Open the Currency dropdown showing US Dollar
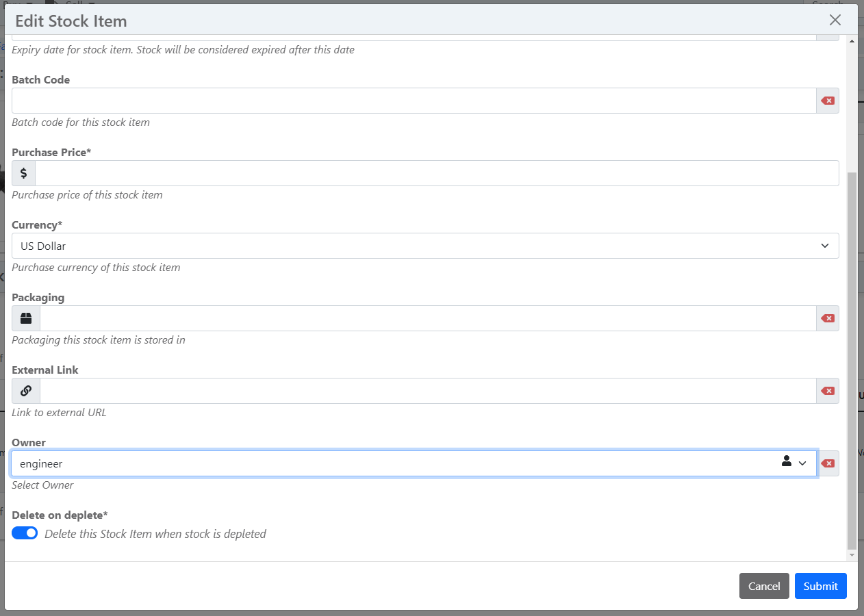Viewport: 864px width, 616px height. [x=424, y=246]
